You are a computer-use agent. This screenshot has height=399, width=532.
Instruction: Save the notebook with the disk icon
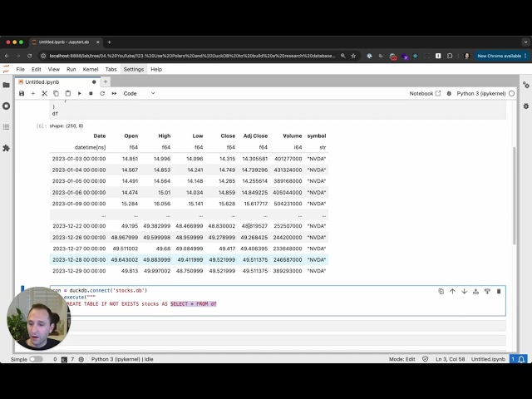(22, 93)
